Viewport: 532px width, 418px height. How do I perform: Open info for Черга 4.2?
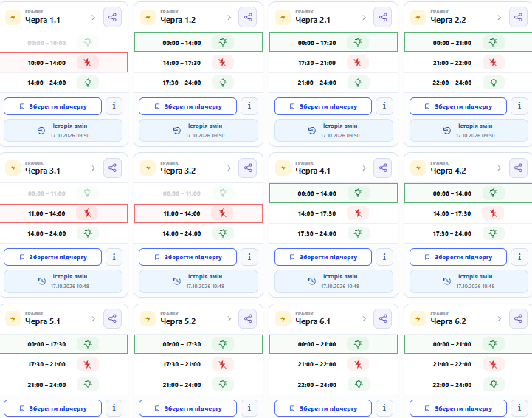[x=519, y=257]
